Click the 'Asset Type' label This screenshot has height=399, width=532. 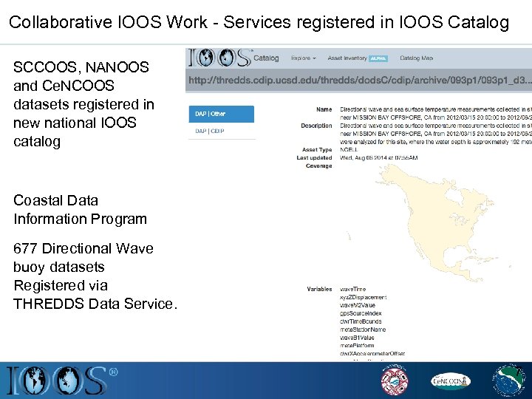click(x=317, y=149)
